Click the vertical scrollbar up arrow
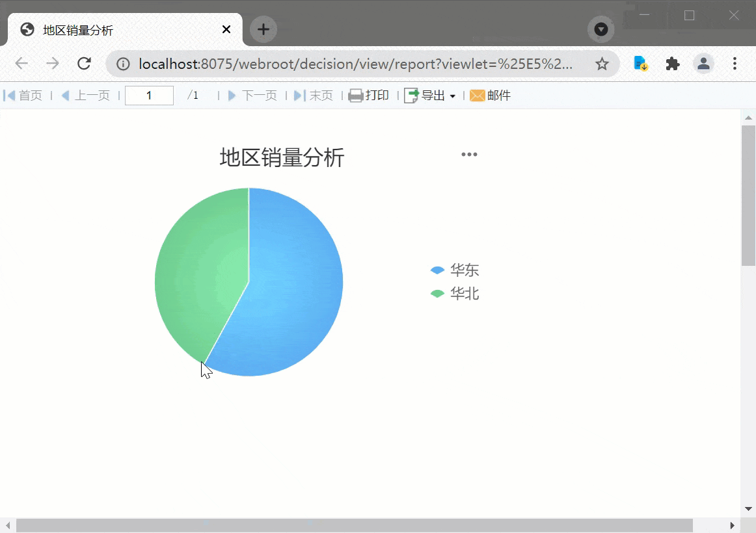This screenshot has width=756, height=533. (x=748, y=118)
